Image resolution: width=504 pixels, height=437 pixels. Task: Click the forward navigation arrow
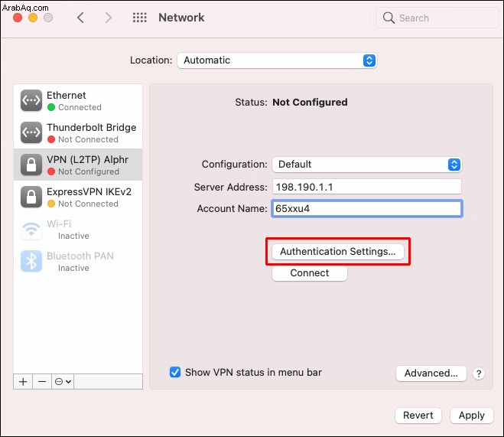pyautogui.click(x=109, y=18)
